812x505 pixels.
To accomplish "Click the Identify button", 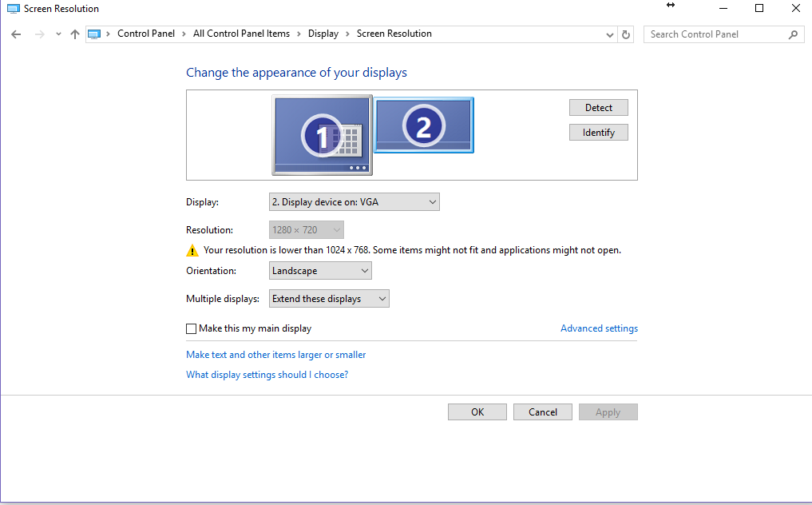I will [x=598, y=132].
